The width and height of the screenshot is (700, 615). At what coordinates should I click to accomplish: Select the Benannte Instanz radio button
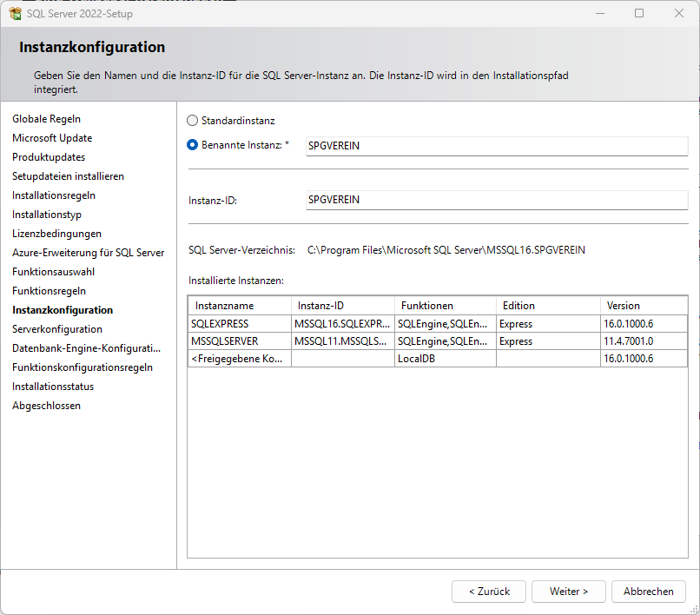pos(193,145)
